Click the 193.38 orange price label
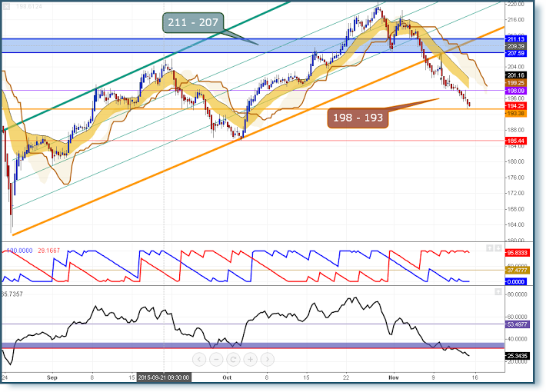 point(516,114)
